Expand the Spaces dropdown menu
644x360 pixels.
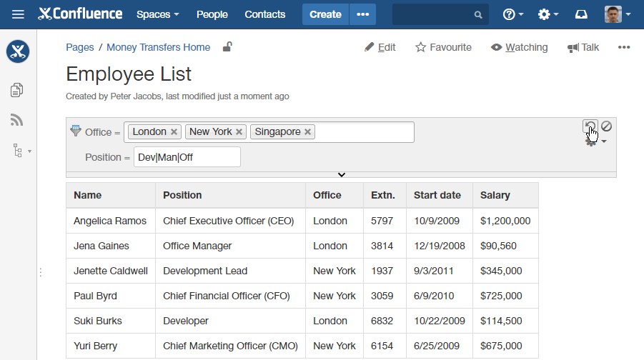click(157, 14)
